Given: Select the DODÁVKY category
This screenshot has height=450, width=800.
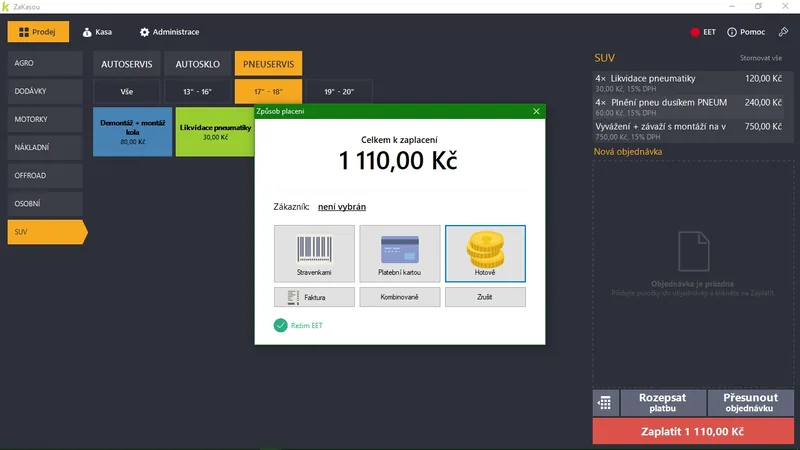Looking at the screenshot, I should [x=45, y=91].
